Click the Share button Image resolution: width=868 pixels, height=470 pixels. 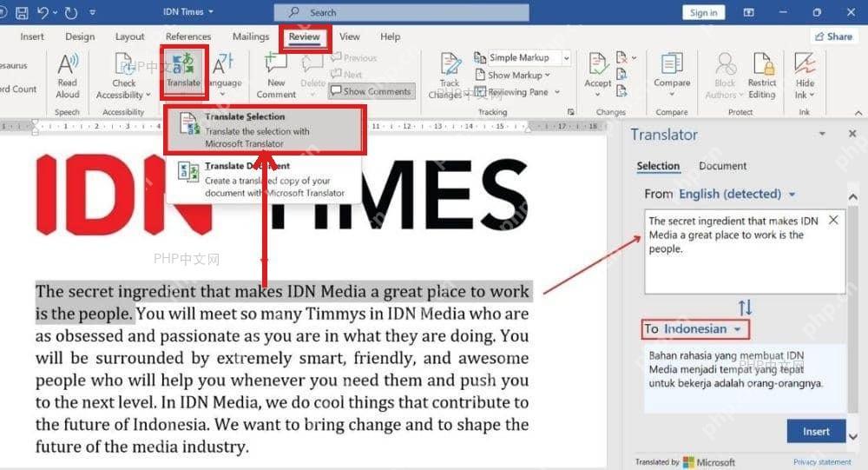tap(833, 36)
